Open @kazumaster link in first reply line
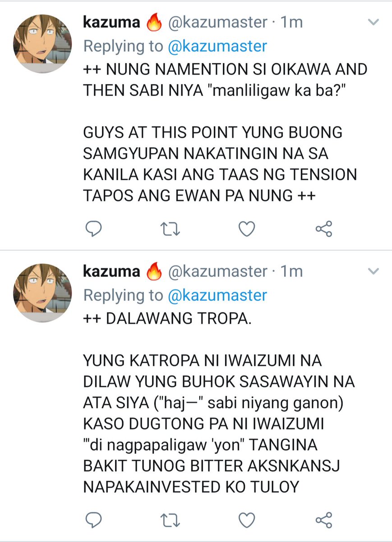The image size is (392, 542). click(x=217, y=46)
